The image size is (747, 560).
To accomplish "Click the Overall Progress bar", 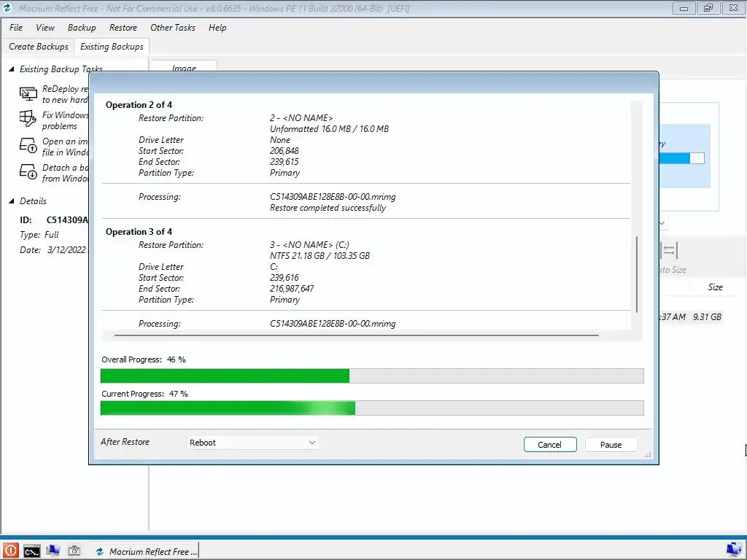I will (372, 376).
